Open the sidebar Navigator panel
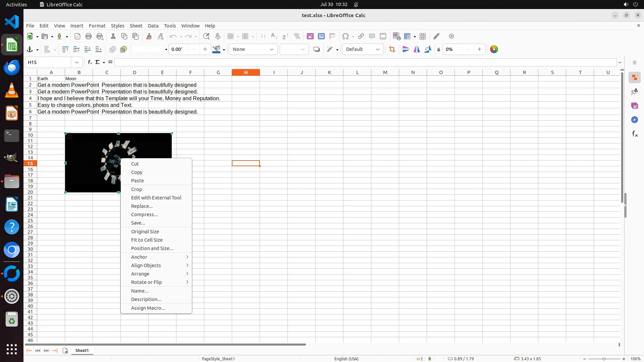 [635, 120]
